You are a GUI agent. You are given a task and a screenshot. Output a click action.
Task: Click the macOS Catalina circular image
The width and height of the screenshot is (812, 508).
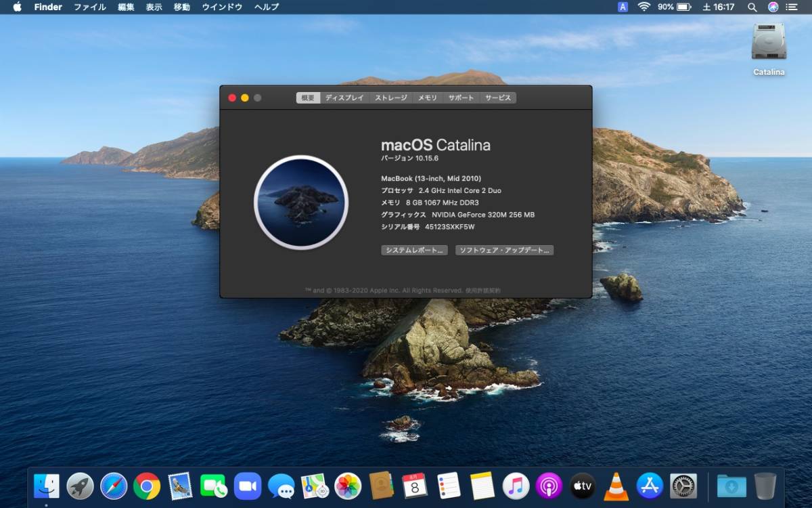pyautogui.click(x=301, y=202)
